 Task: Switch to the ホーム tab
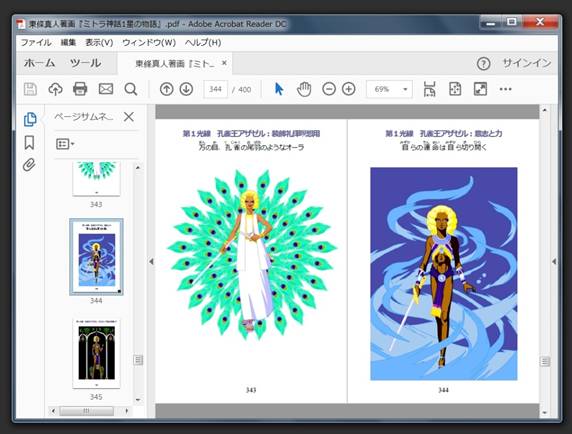[39, 63]
